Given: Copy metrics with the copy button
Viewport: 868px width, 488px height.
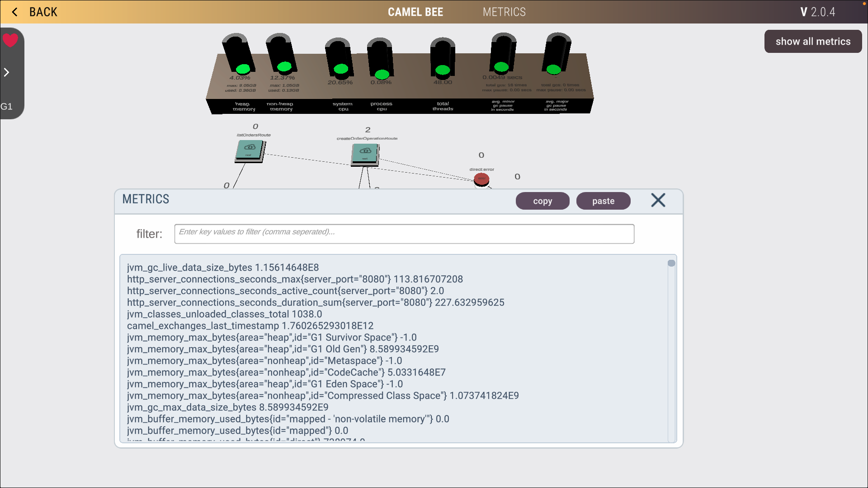Looking at the screenshot, I should click(x=542, y=201).
